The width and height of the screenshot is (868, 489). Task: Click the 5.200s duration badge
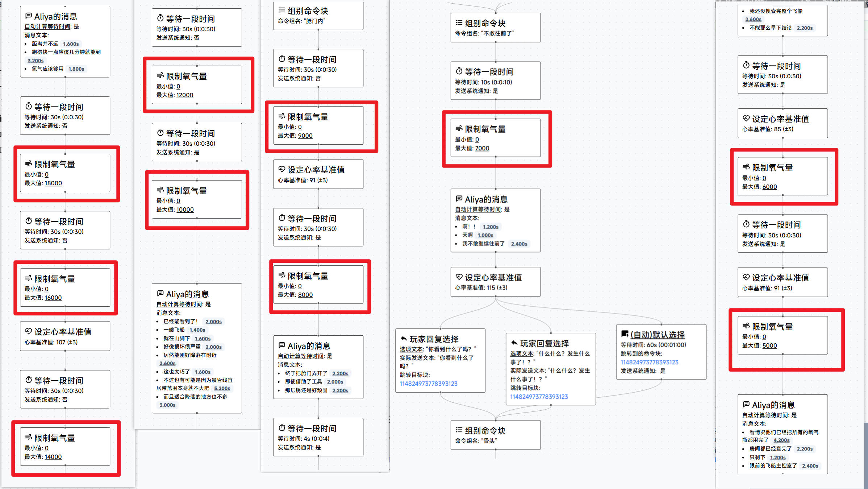coord(222,388)
